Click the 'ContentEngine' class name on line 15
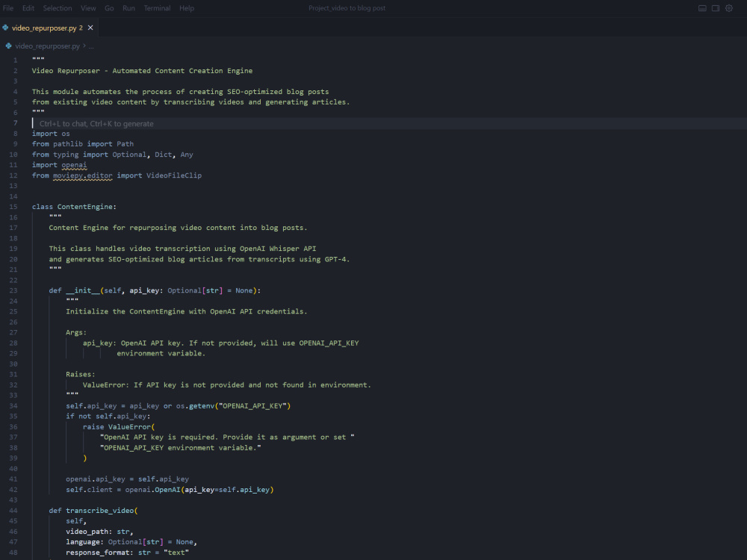 [x=85, y=207]
